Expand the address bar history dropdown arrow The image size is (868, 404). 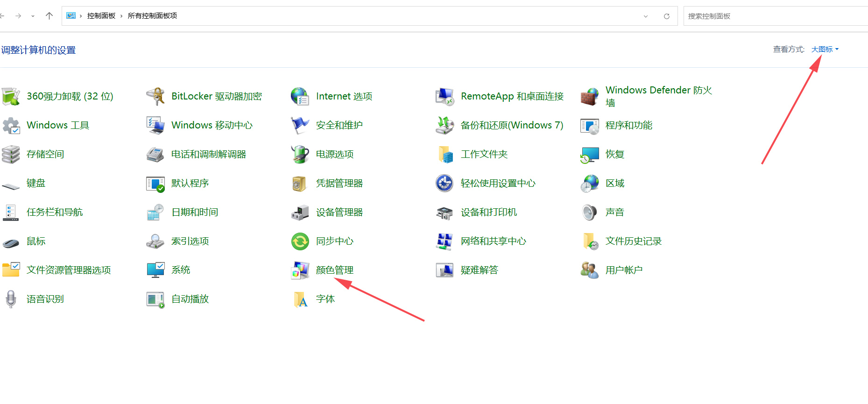coord(646,16)
